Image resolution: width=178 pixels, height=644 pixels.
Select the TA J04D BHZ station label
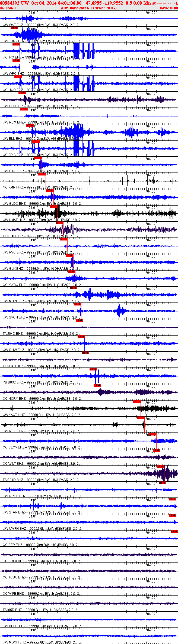pyautogui.click(x=40, y=333)
